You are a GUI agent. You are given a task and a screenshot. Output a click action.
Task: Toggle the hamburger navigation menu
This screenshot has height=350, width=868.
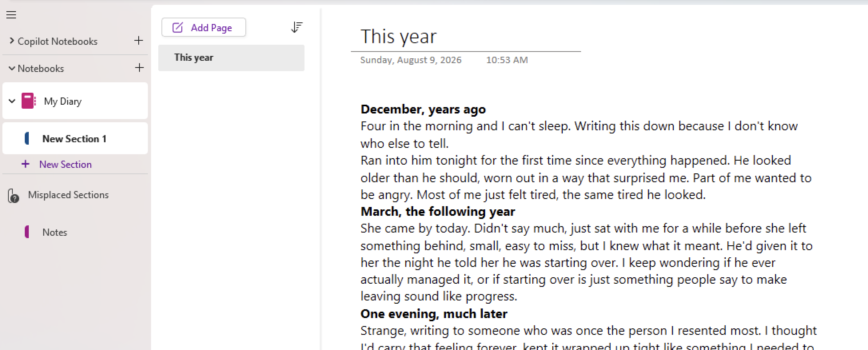11,15
